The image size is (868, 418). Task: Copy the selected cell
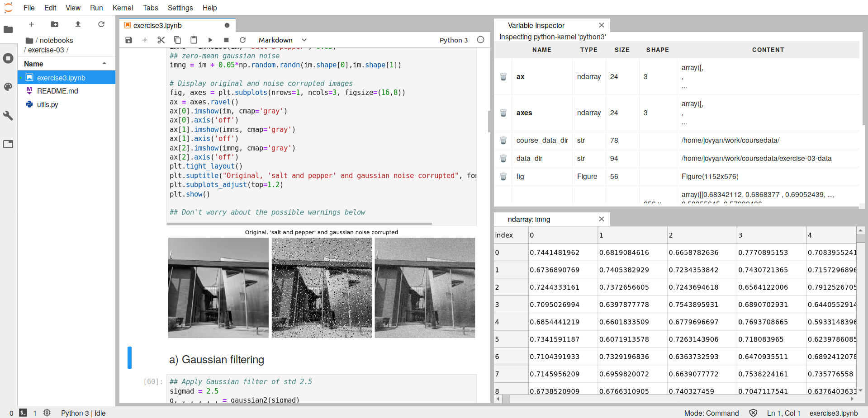pyautogui.click(x=177, y=40)
